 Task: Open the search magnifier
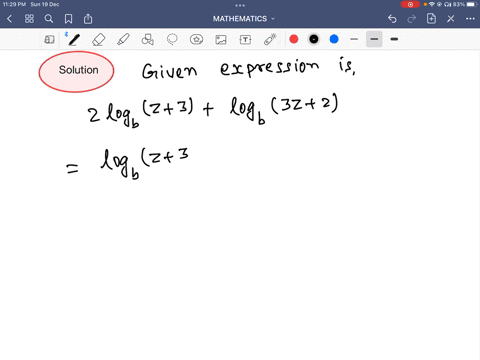coord(49,19)
